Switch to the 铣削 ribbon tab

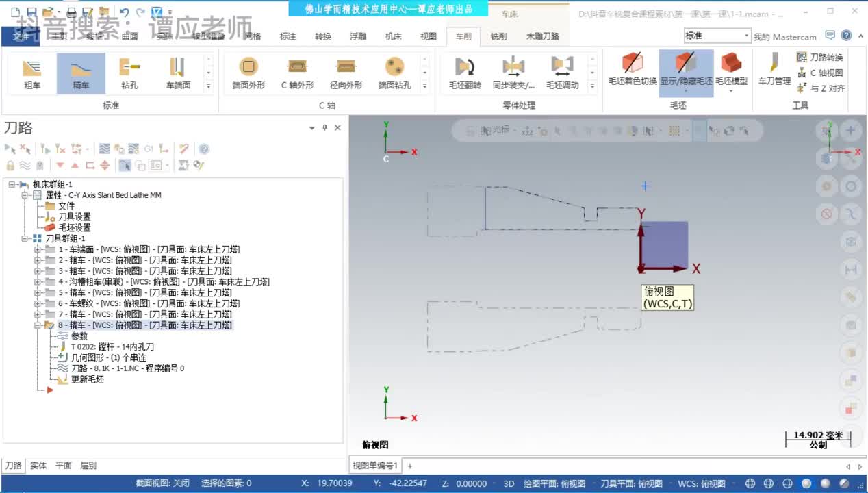pyautogui.click(x=498, y=36)
